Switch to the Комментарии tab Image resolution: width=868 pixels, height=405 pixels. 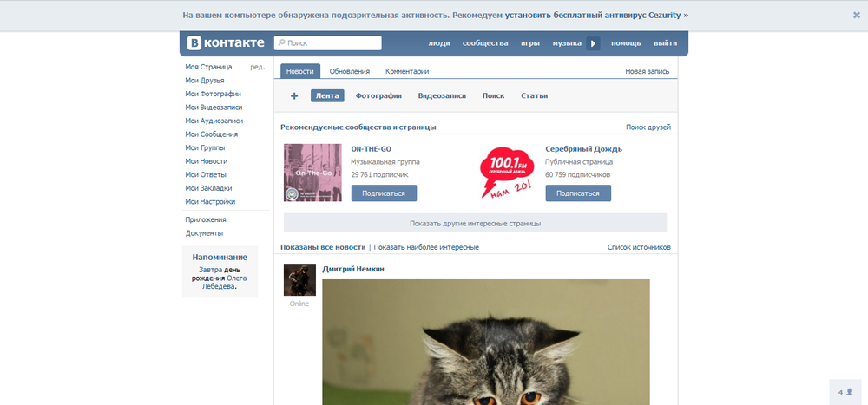pos(407,71)
